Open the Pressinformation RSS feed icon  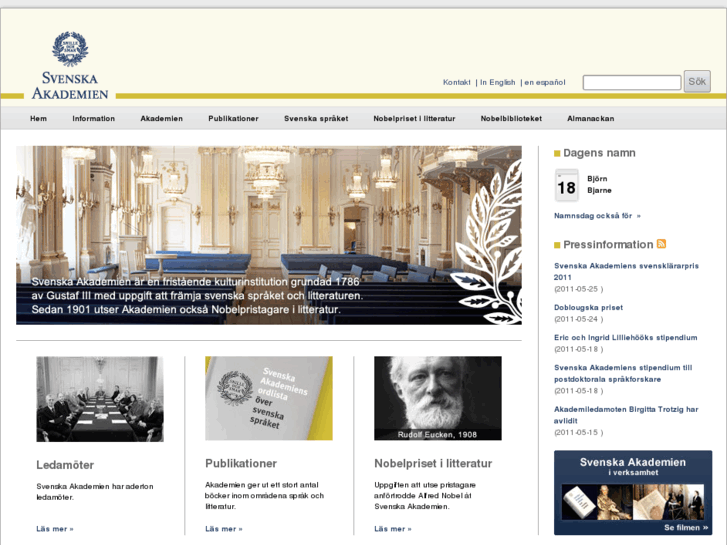click(x=661, y=244)
